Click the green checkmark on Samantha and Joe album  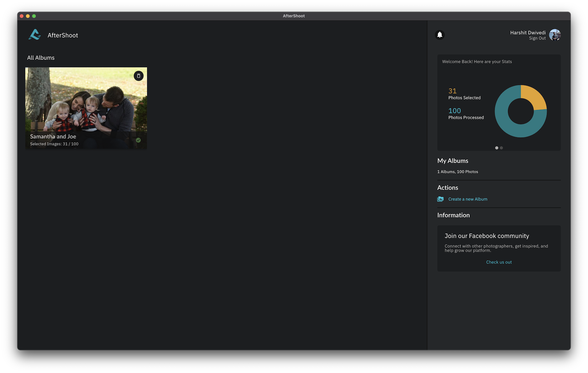(138, 140)
